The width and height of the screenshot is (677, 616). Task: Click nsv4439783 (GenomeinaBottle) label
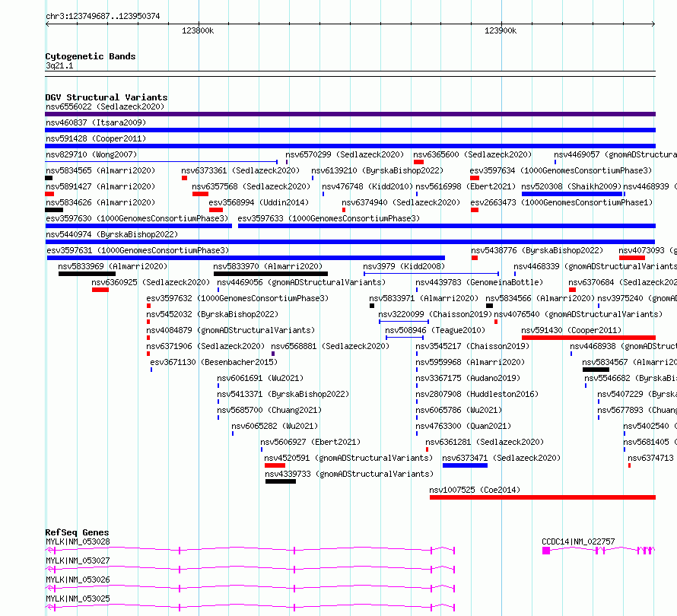click(x=478, y=282)
